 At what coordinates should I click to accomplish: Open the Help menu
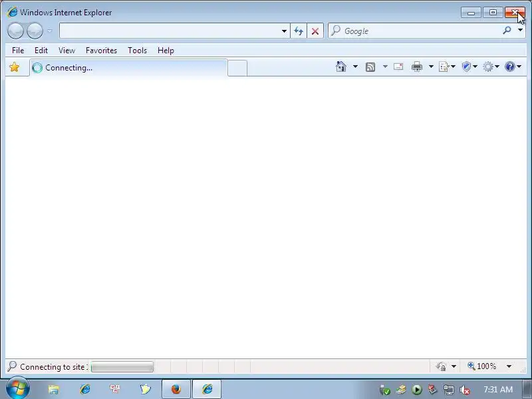coord(166,51)
